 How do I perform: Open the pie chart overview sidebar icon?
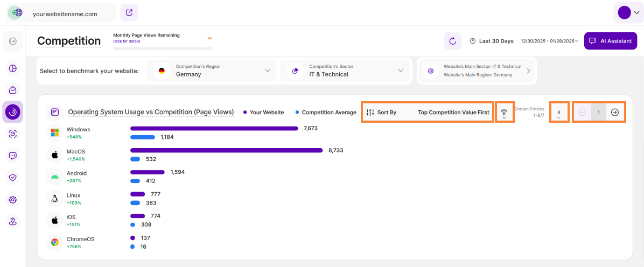13,68
